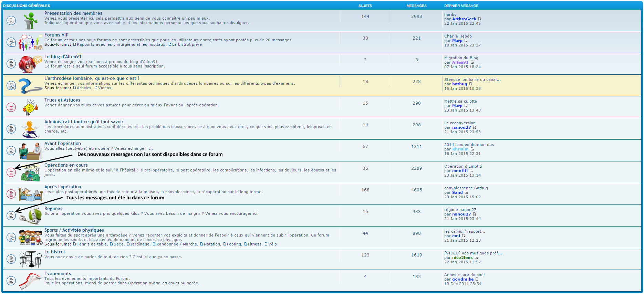The image size is (644, 294).
Task: Click the doctor consultation icon for Avant l'opération
Action: 30,151
